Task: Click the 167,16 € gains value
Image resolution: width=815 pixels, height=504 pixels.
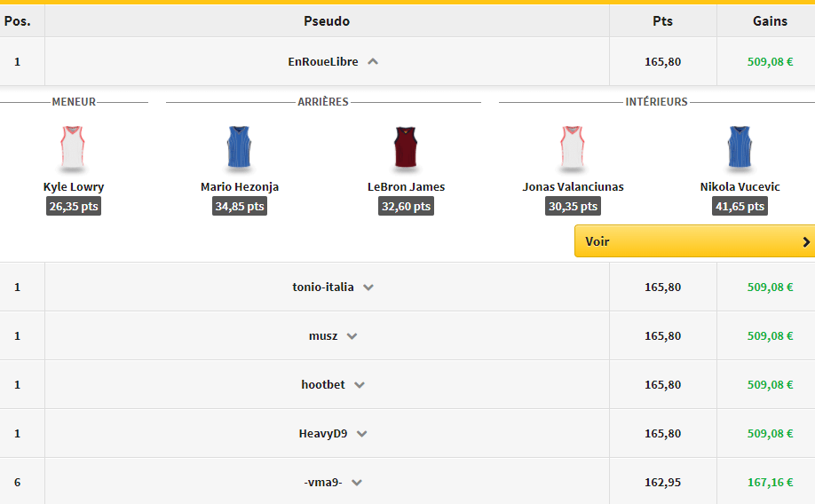Action: [x=770, y=483]
